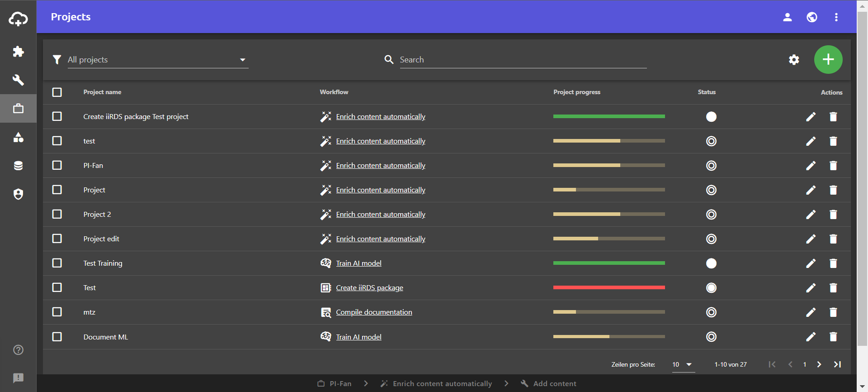Open the user account icon
The image size is (868, 392).
pyautogui.click(x=788, y=17)
